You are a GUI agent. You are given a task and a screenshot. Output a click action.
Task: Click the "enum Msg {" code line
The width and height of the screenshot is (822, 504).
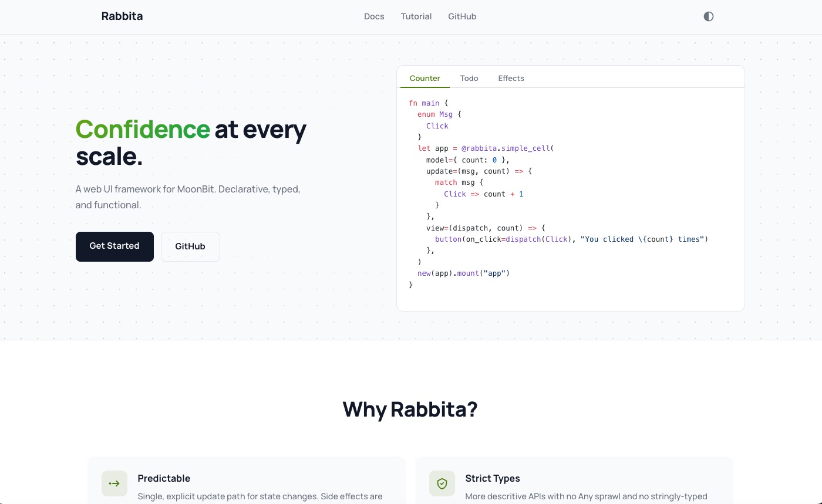click(440, 114)
